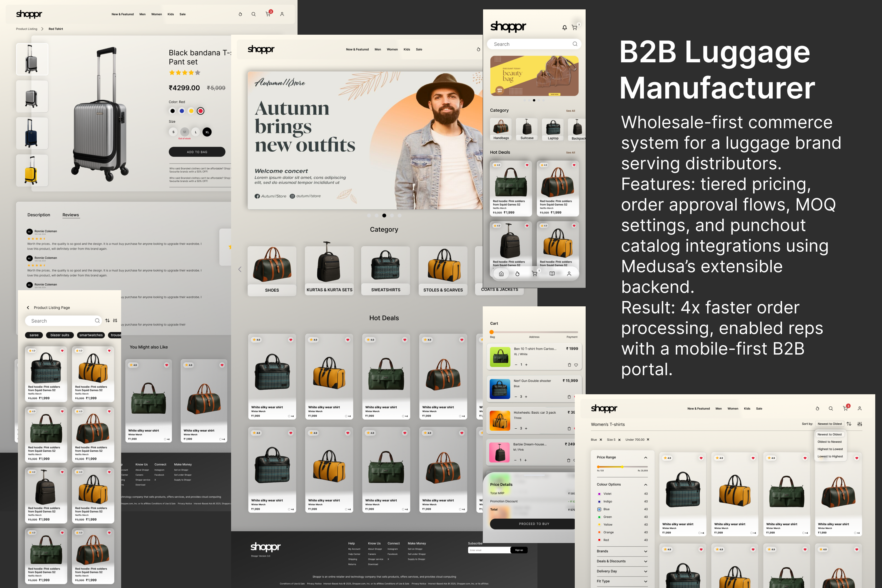Screen dimensions: 882x588
Task: Click the ADD TO BAG button
Action: pos(197,152)
